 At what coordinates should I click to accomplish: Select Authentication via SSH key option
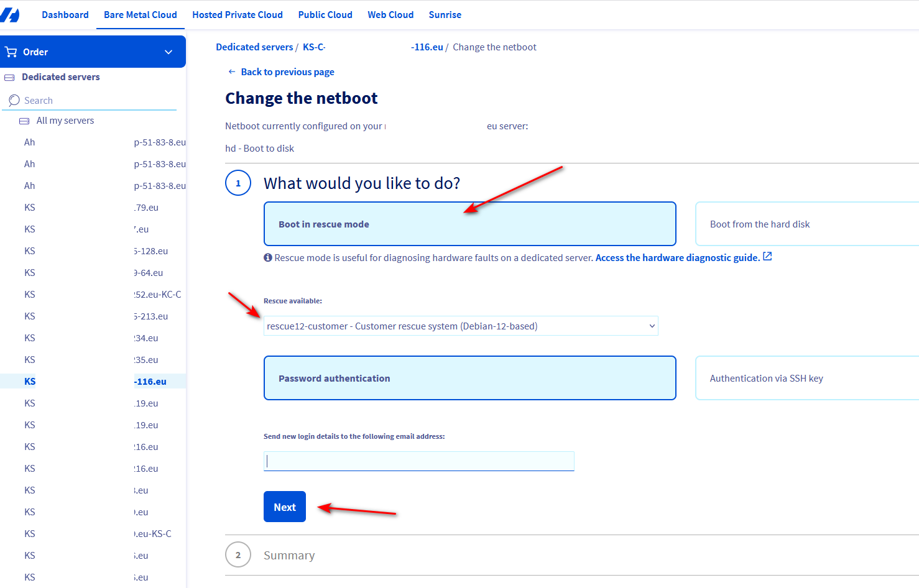pyautogui.click(x=807, y=378)
